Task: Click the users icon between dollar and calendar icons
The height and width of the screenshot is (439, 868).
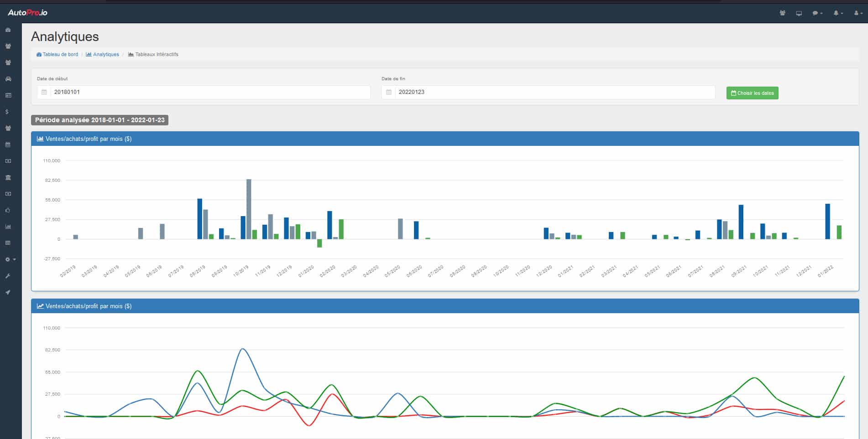Action: pos(8,128)
